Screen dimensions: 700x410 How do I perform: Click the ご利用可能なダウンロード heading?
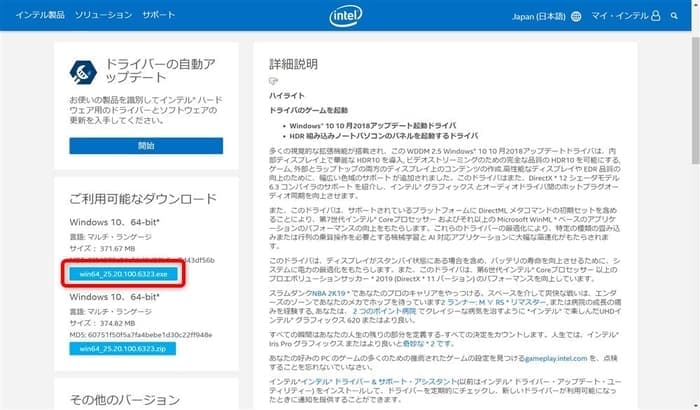tap(143, 199)
